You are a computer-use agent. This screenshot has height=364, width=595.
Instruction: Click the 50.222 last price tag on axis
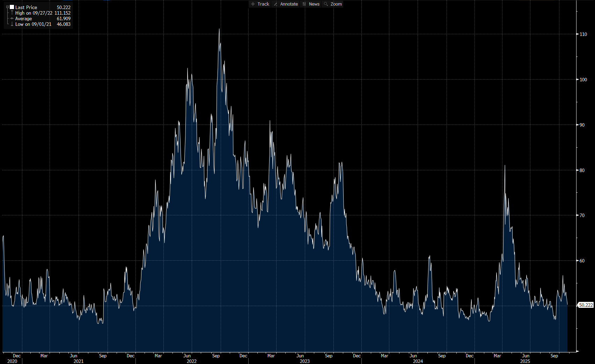point(586,305)
